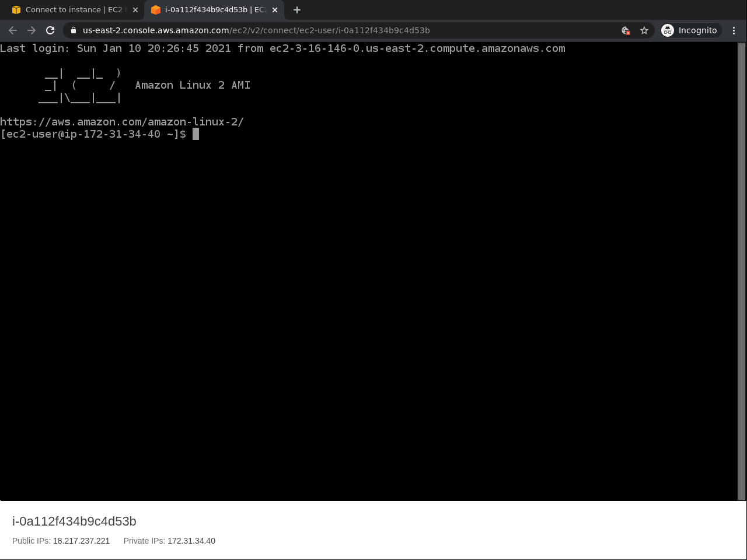Close the Connect to instance tab
747x560 pixels.
(135, 10)
